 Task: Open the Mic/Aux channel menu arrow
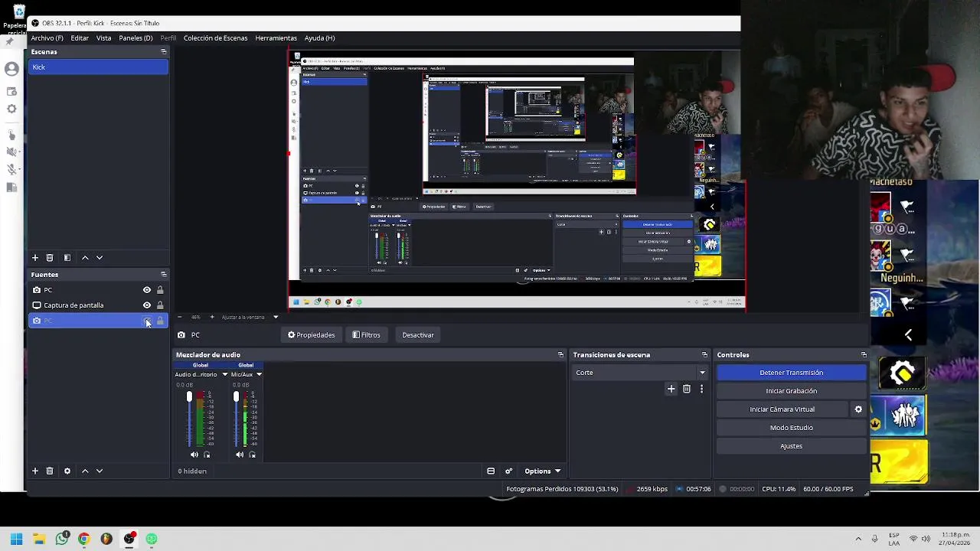[259, 375]
